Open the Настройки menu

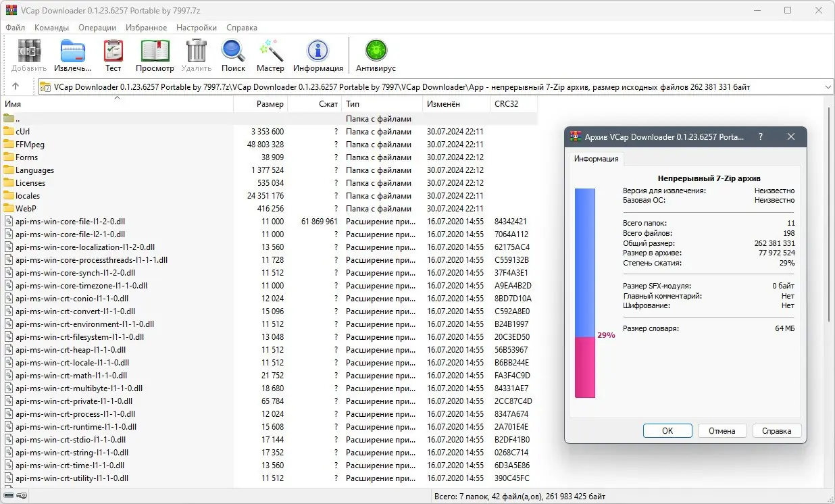pos(196,28)
